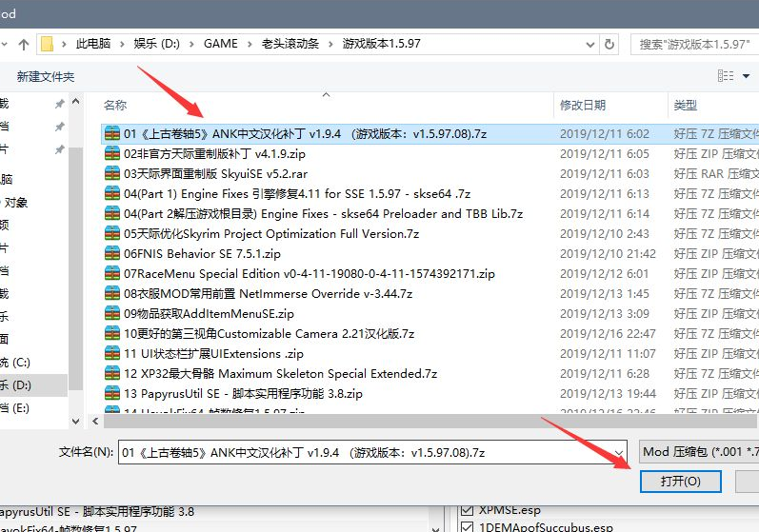
Task: Open the address bar history dropdown
Action: tap(590, 45)
